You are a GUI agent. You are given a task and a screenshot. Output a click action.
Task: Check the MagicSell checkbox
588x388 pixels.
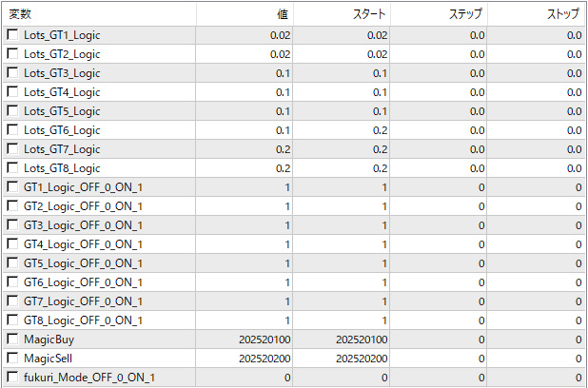pyautogui.click(x=12, y=359)
